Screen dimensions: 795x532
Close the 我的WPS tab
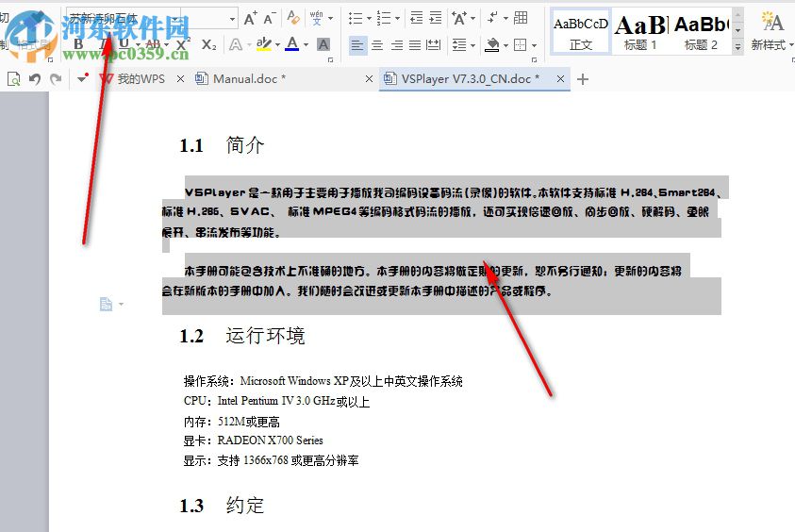pos(180,79)
